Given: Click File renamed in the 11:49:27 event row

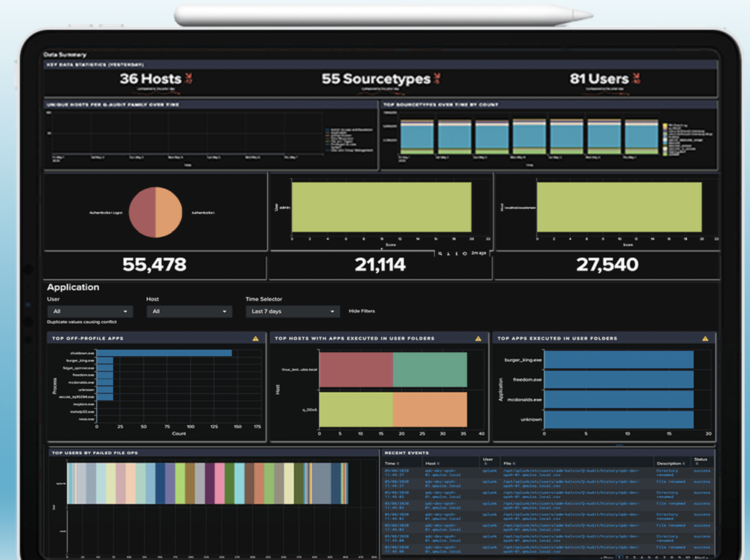Looking at the screenshot, I should coord(670,481).
